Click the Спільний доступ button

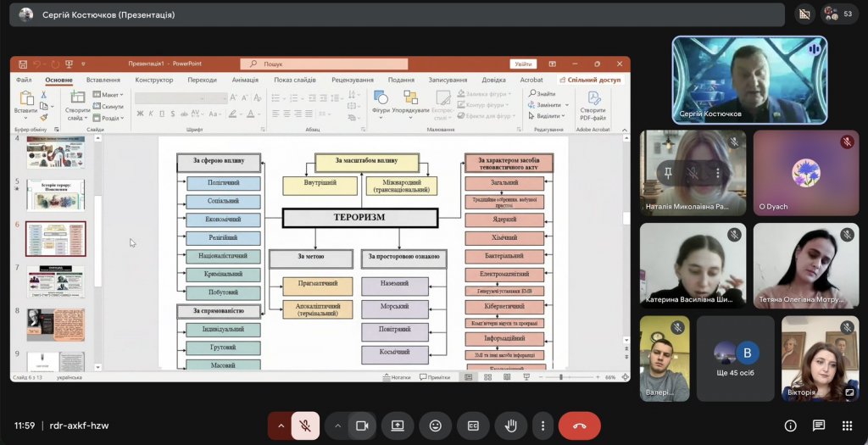(591, 81)
